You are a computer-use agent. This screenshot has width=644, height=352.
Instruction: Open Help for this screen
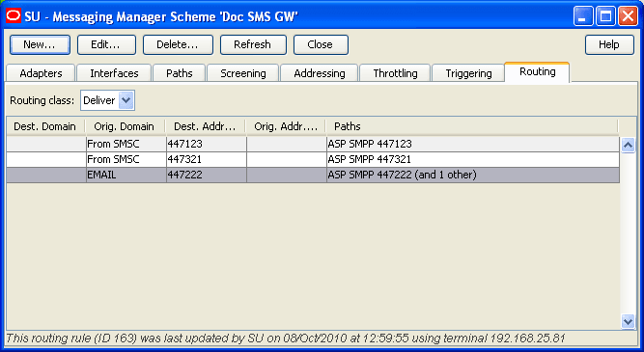click(609, 44)
